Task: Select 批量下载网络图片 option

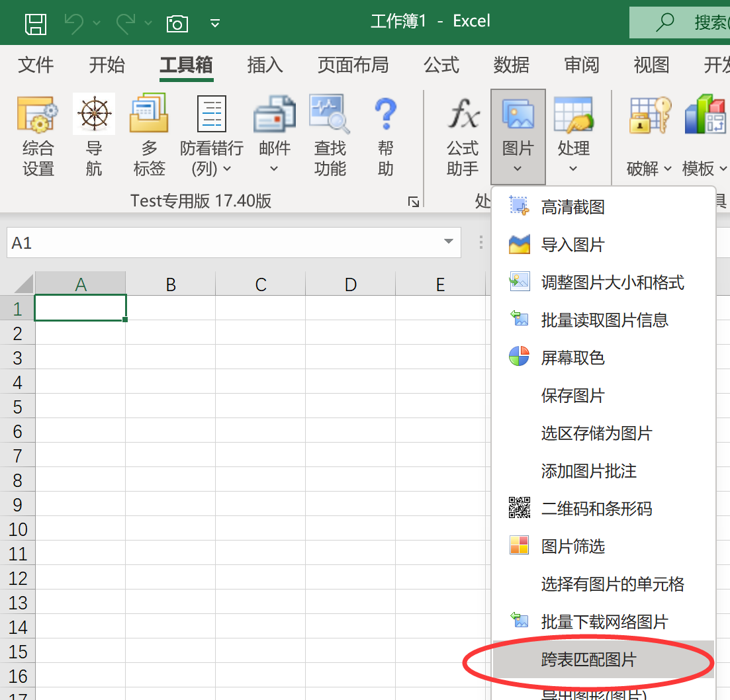Action: (x=604, y=622)
